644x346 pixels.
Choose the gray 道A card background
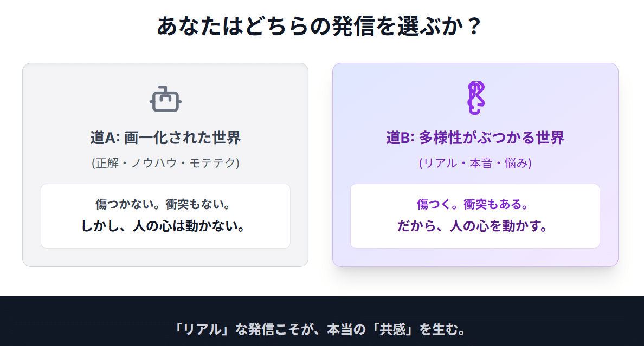pyautogui.click(x=165, y=165)
